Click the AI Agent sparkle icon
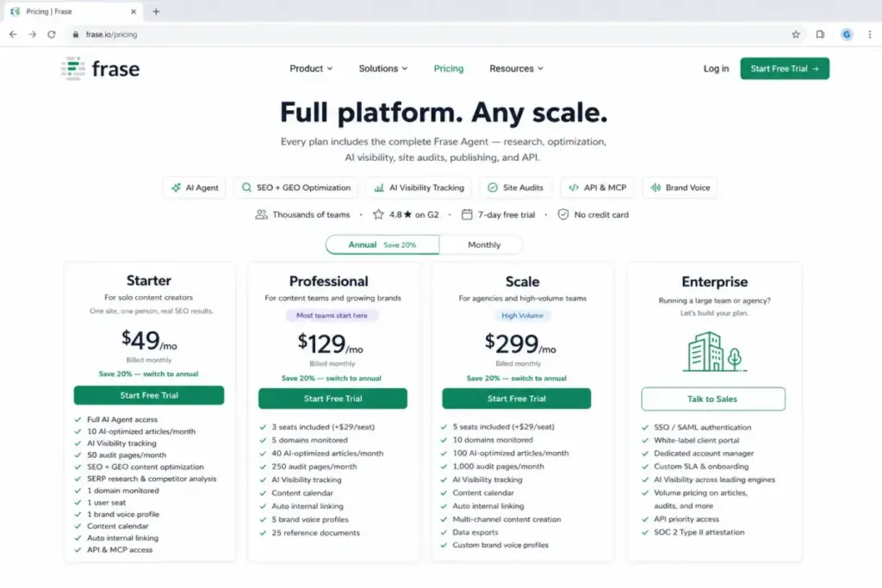 [x=176, y=188]
